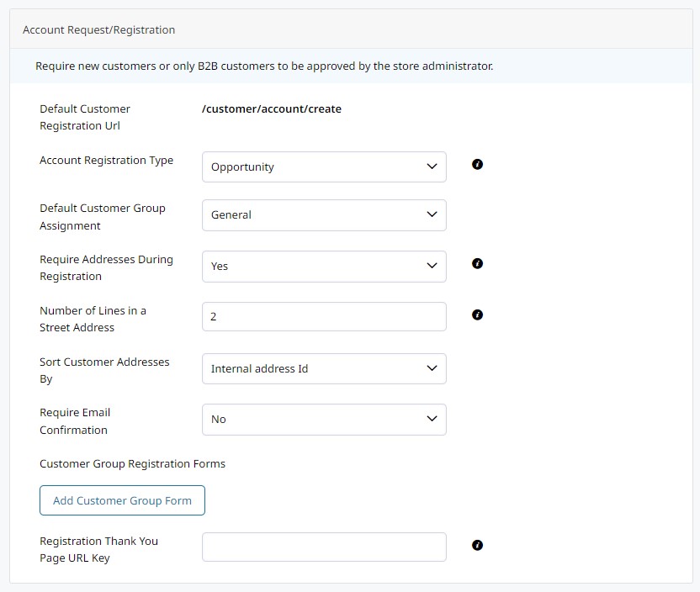
Task: Click info icon beside Account Registration Type
Action: pos(478,165)
